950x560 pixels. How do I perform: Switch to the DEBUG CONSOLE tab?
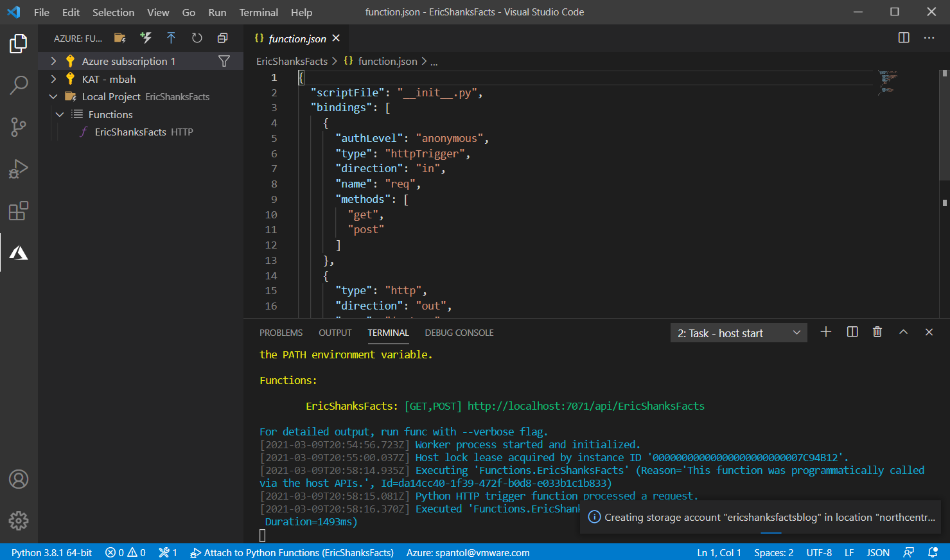click(459, 333)
